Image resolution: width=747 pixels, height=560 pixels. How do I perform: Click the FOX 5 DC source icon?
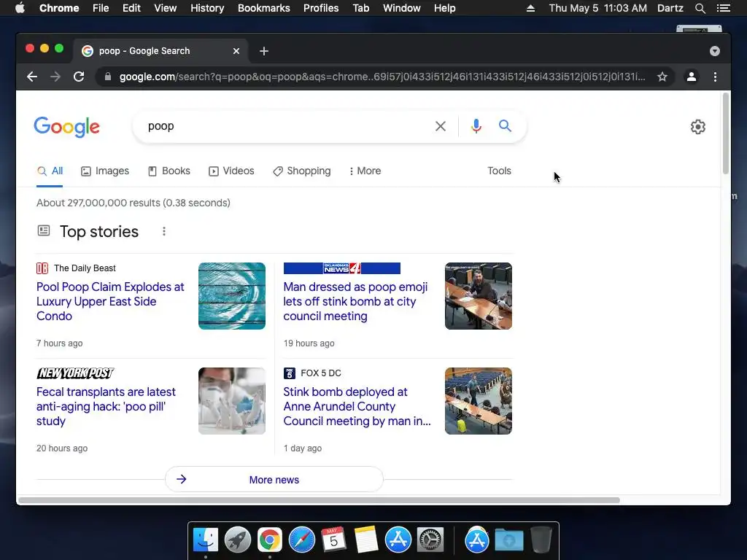[x=289, y=373]
